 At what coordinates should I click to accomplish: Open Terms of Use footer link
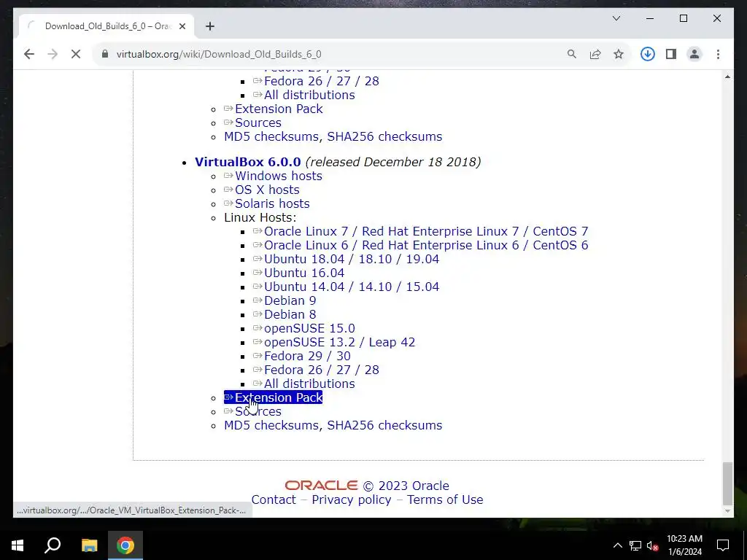click(x=445, y=499)
